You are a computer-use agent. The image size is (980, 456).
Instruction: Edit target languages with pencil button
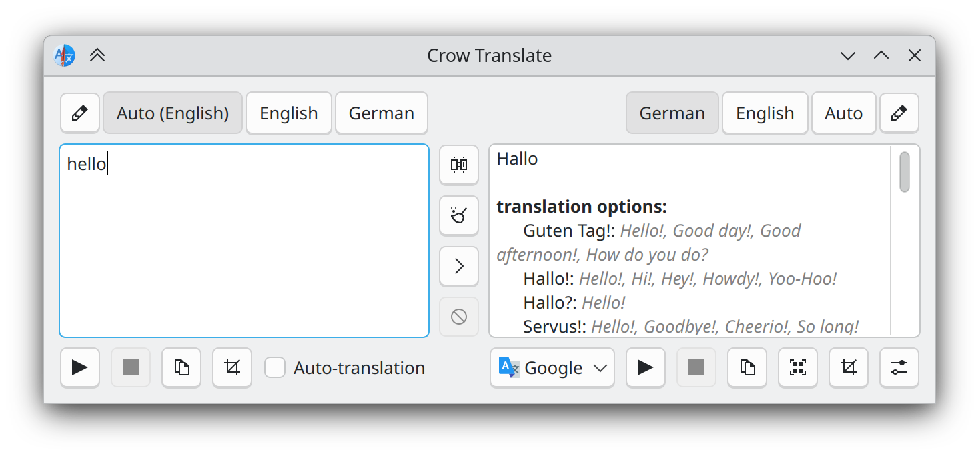coord(899,113)
